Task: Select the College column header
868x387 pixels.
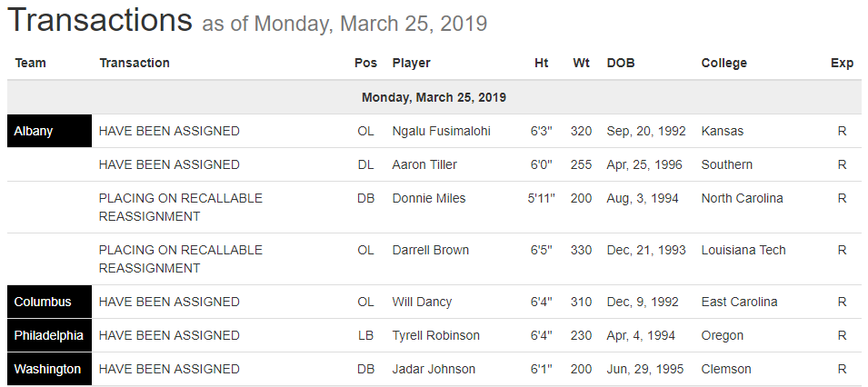Action: coord(723,63)
